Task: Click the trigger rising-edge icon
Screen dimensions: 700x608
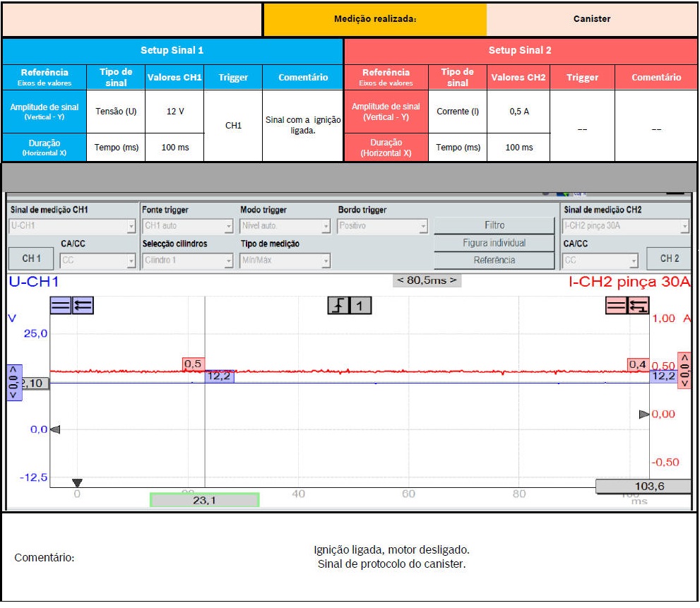Action: click(x=339, y=305)
